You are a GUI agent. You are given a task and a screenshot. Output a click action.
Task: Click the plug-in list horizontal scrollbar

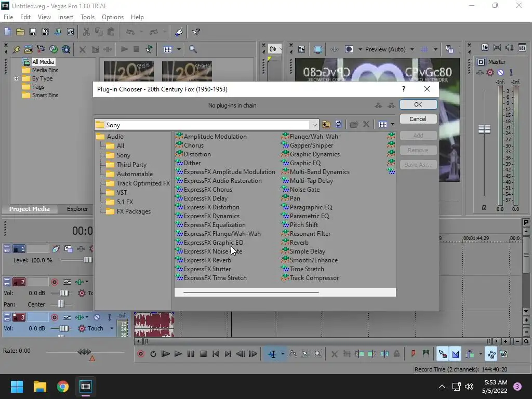[x=251, y=292]
